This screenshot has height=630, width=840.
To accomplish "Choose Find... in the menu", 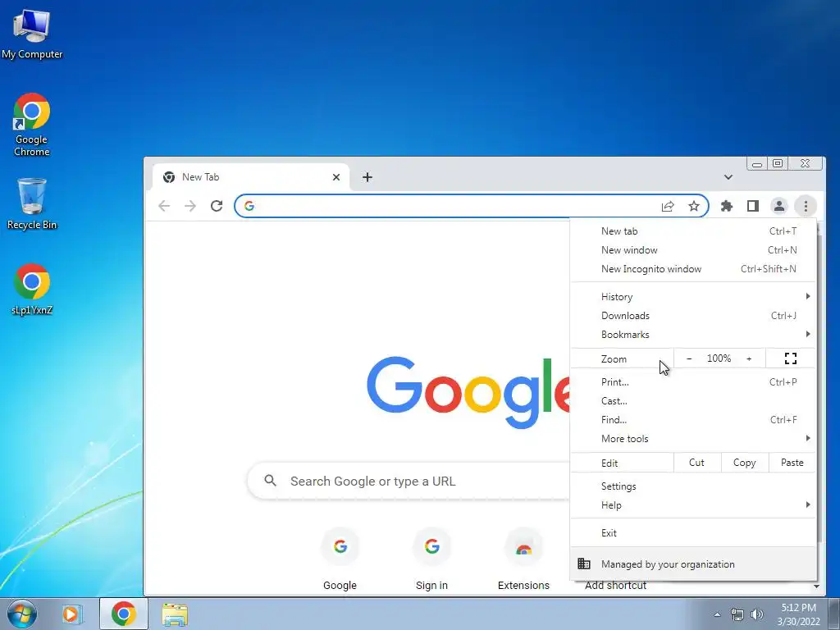I will [694, 419].
